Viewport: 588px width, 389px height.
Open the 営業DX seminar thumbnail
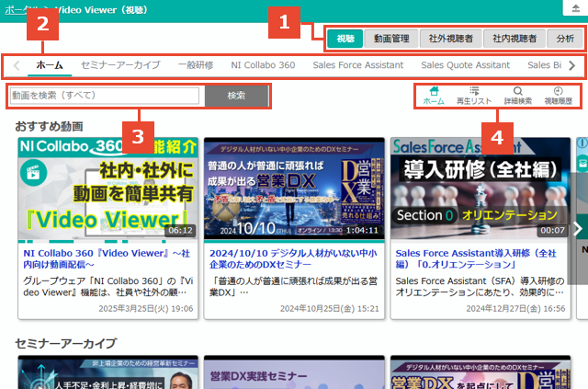click(294, 189)
